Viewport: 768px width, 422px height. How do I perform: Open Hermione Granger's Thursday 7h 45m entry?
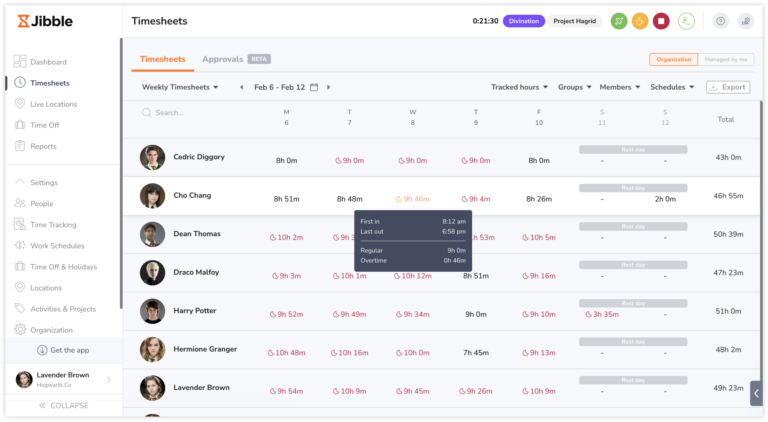(x=476, y=352)
